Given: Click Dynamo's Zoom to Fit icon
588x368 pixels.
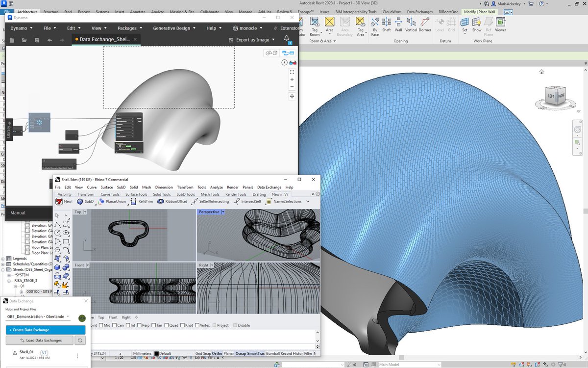Looking at the screenshot, I should pos(292,72).
